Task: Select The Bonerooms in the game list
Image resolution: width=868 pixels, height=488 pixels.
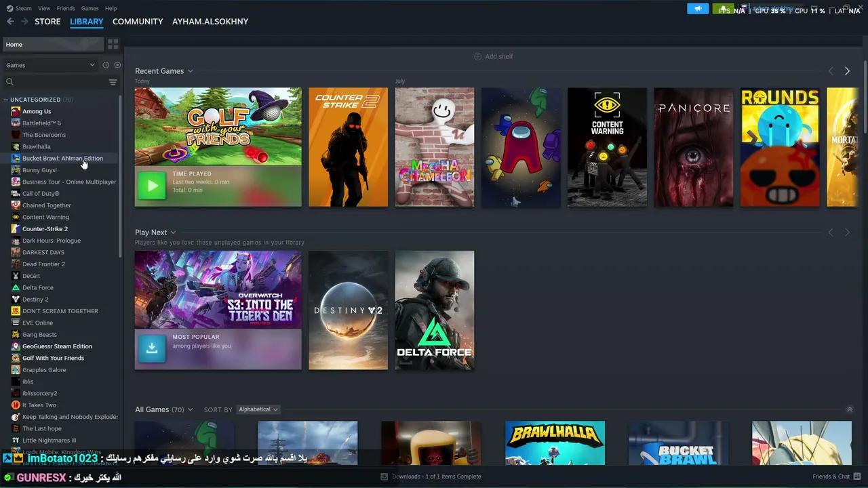Action: (x=44, y=135)
